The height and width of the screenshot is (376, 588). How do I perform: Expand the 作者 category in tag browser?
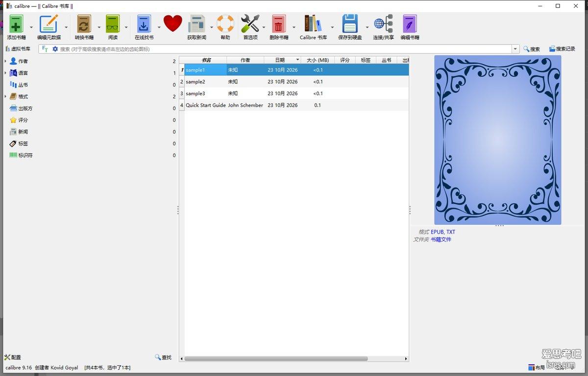(x=5, y=61)
